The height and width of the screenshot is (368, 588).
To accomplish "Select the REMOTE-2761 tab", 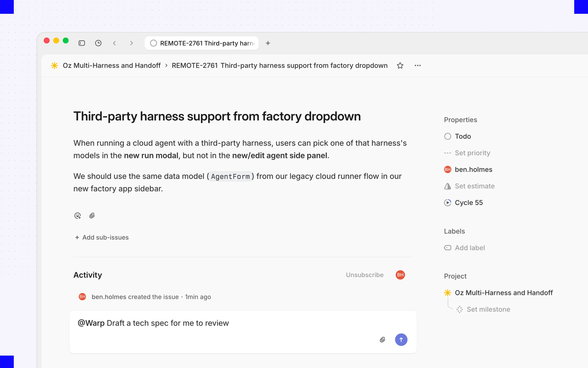I will [201, 43].
